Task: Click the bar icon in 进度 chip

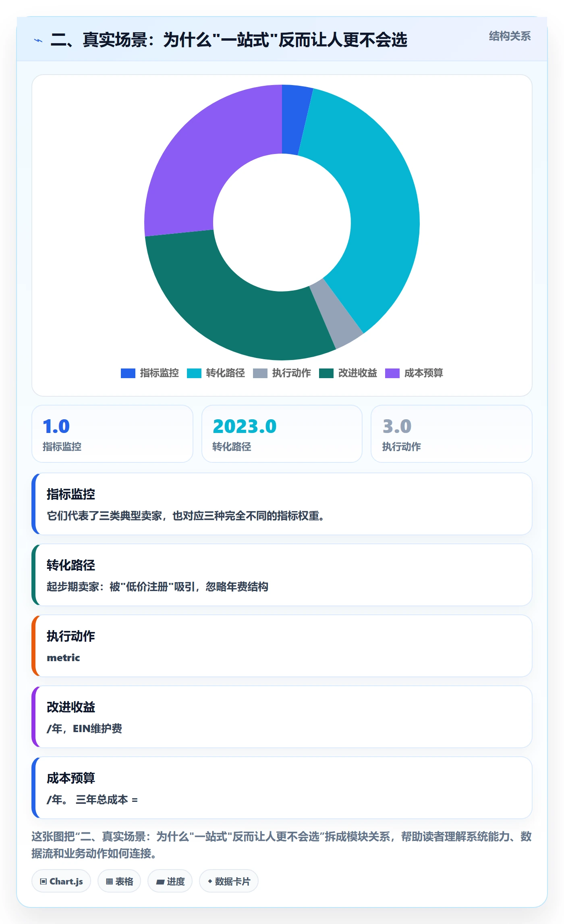Action: coord(160,882)
